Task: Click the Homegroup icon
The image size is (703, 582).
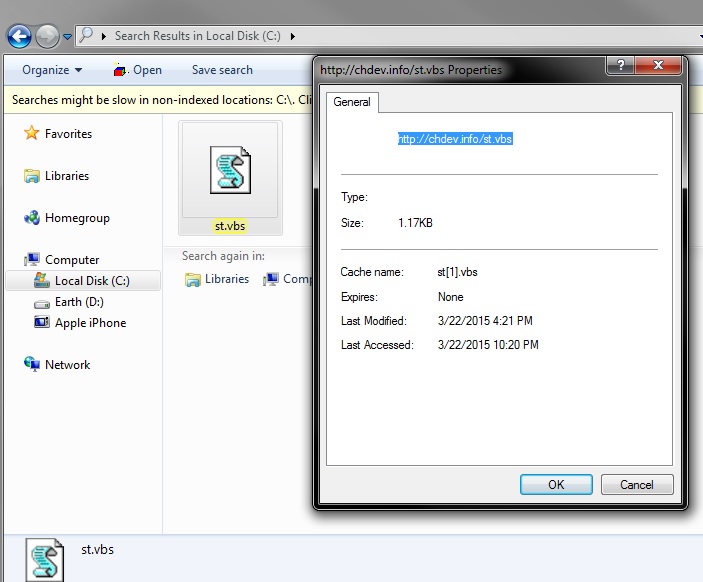Action: (x=31, y=217)
